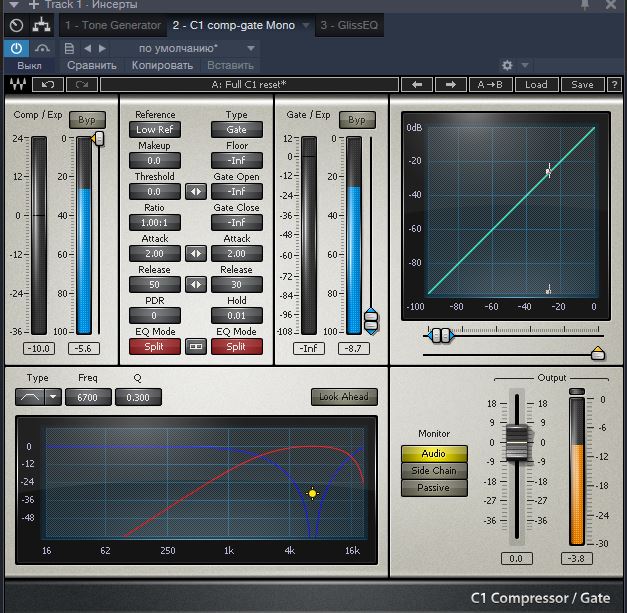This screenshot has width=627, height=613.
Task: Click the PDR value field
Action: click(154, 315)
